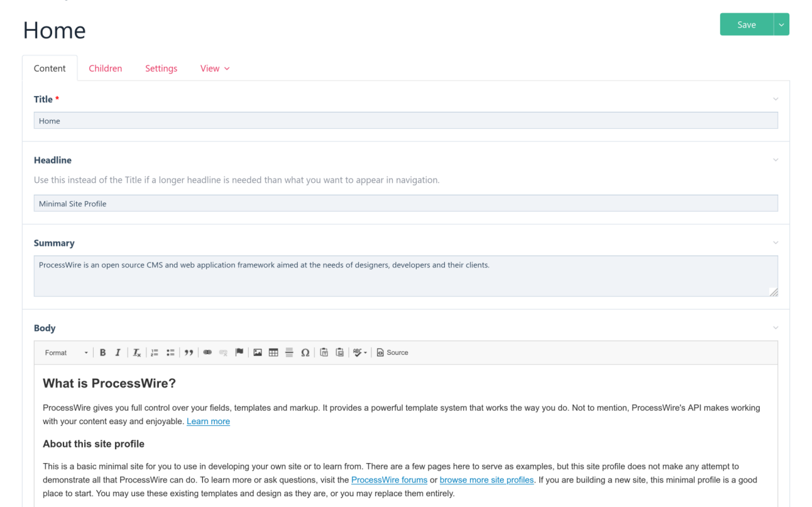
Task: Insert a horizontal line
Action: pyautogui.click(x=289, y=353)
